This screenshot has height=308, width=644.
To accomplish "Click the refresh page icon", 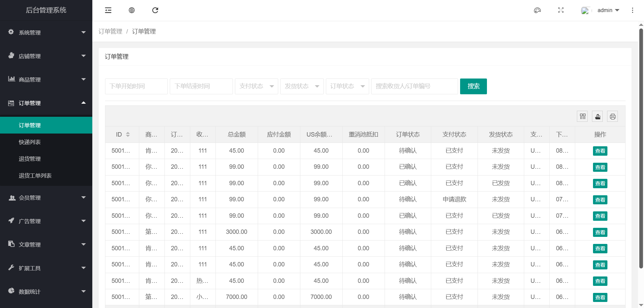I will (155, 10).
